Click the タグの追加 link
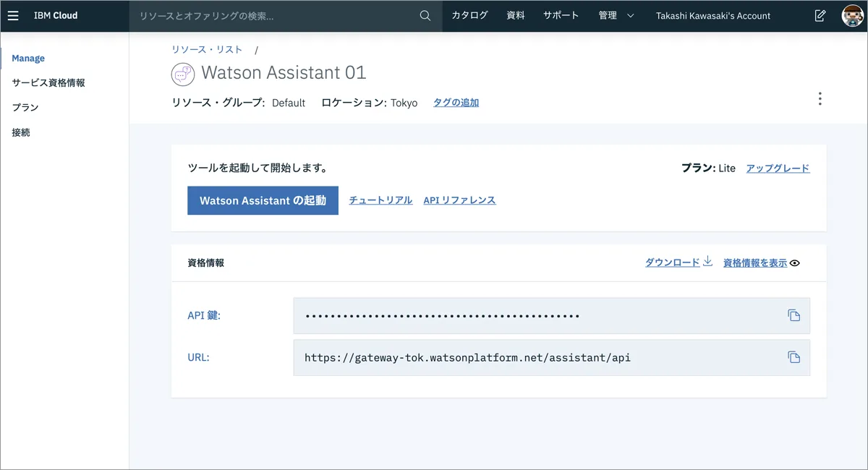The height and width of the screenshot is (470, 868). [456, 103]
